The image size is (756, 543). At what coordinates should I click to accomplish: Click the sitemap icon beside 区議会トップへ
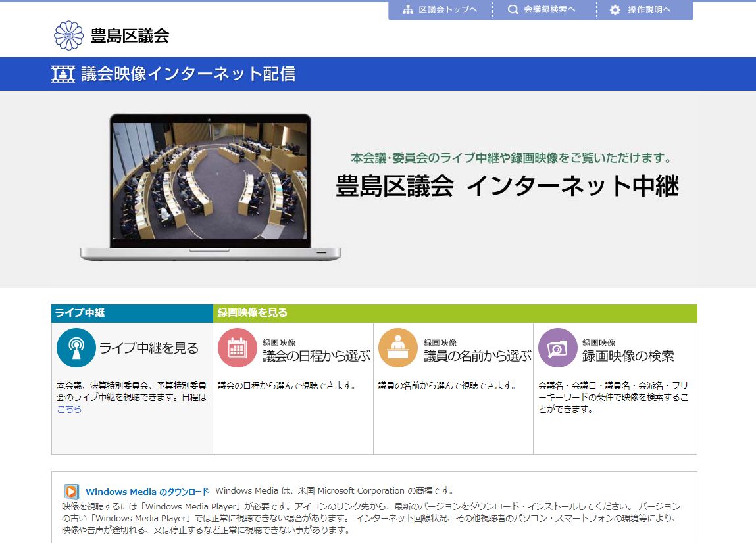coord(408,10)
